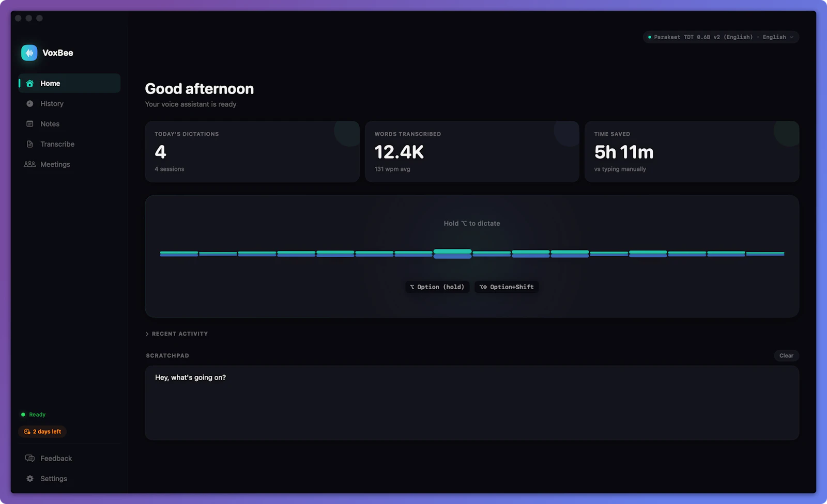Viewport: 827px width, 504px height.
Task: Switch to the Meetings section
Action: point(55,164)
